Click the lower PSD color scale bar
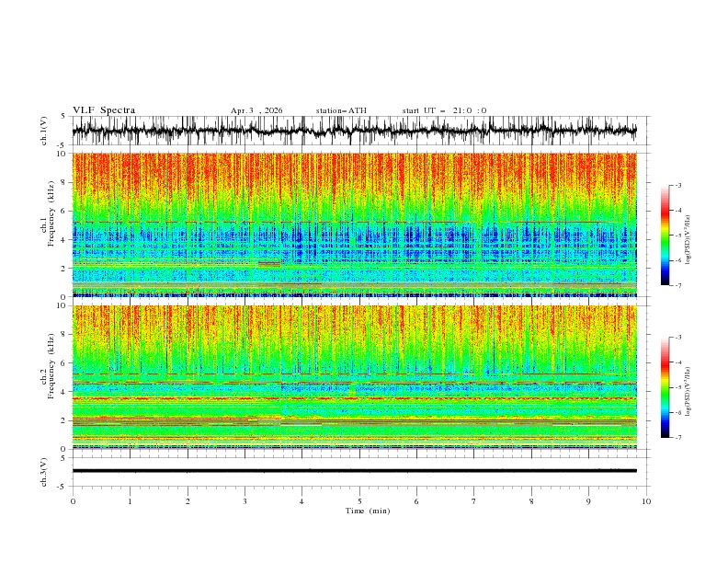Image resolution: width=728 pixels, height=563 pixels. (x=665, y=387)
